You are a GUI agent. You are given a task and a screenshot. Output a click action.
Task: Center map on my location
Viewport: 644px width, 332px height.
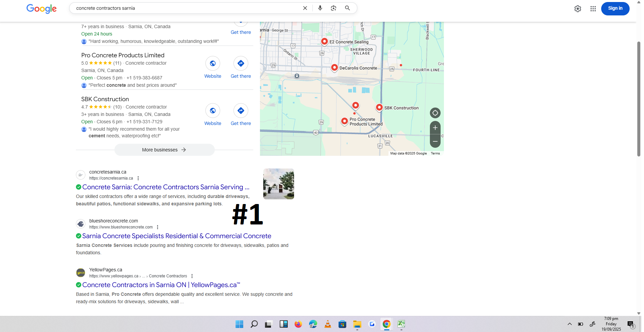[x=435, y=113]
